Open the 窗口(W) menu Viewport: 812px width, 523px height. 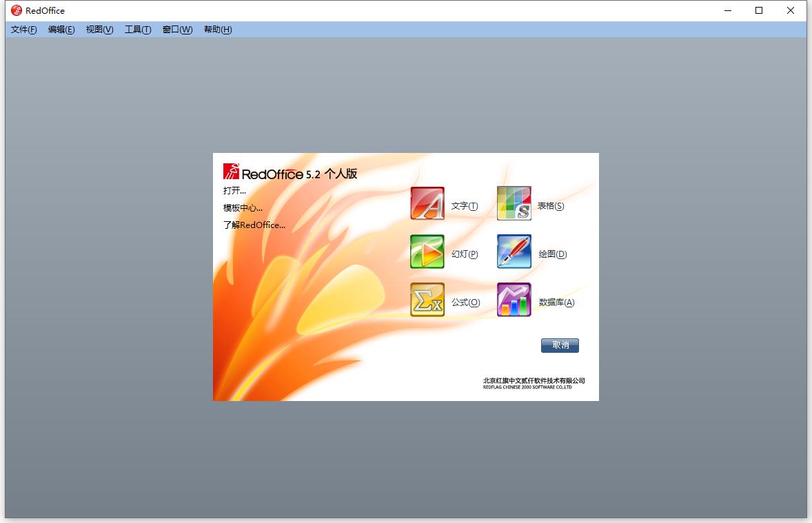pyautogui.click(x=178, y=30)
